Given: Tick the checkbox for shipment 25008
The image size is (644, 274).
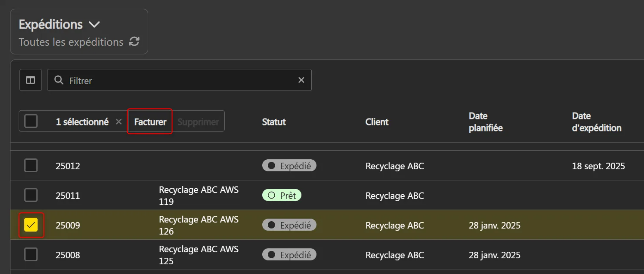Looking at the screenshot, I should (x=31, y=255).
